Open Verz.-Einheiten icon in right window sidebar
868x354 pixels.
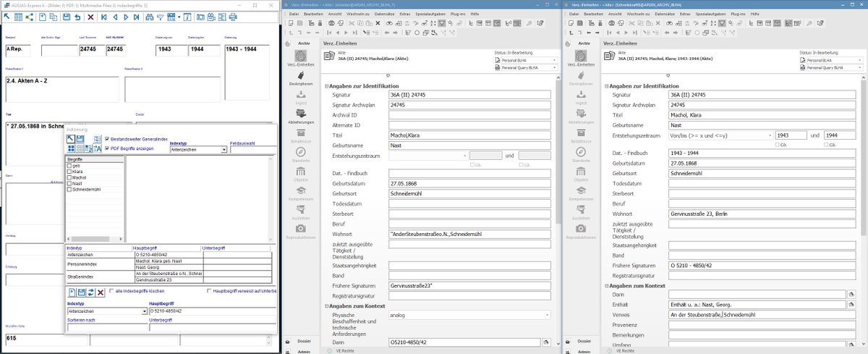tap(581, 59)
